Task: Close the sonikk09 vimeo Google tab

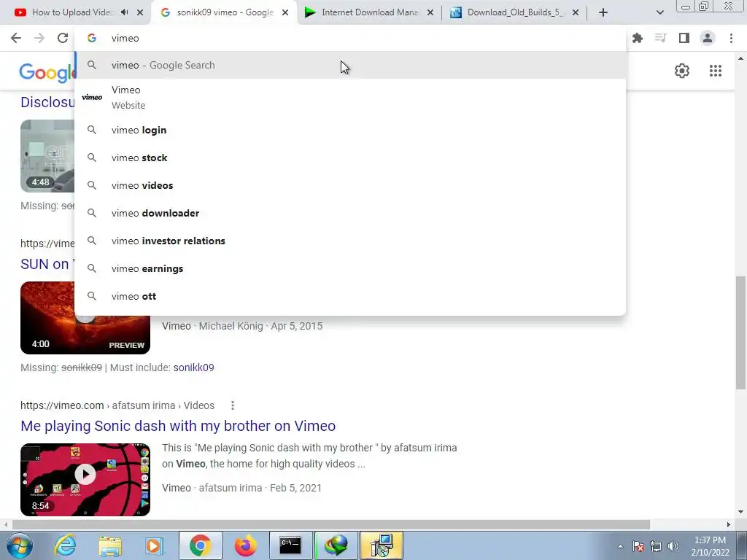Action: pos(285,12)
